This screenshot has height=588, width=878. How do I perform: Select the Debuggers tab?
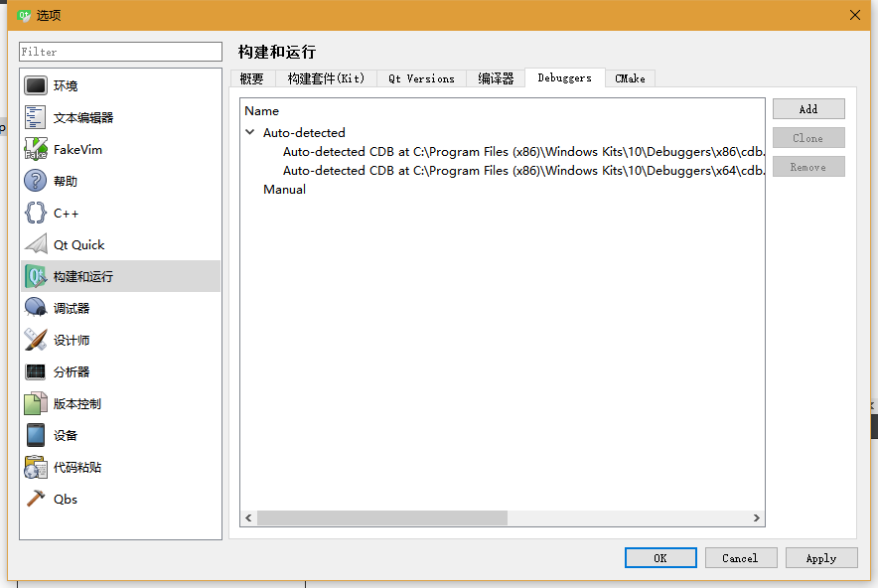(x=564, y=77)
